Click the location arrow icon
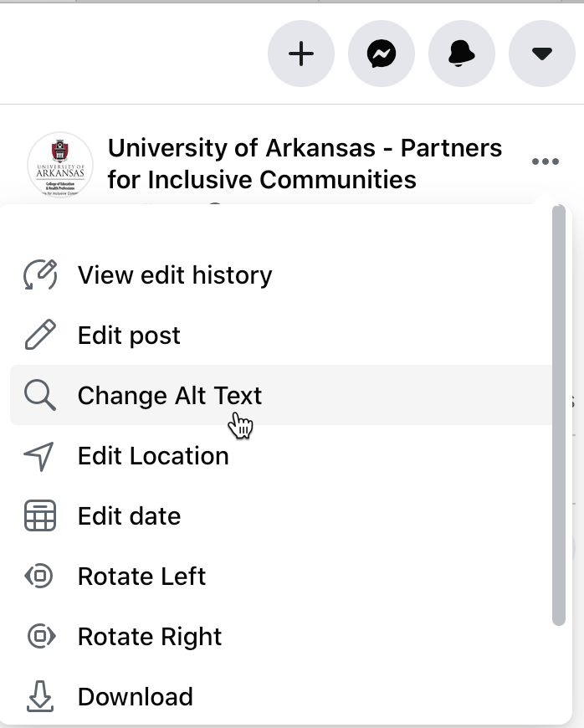 pyautogui.click(x=40, y=456)
